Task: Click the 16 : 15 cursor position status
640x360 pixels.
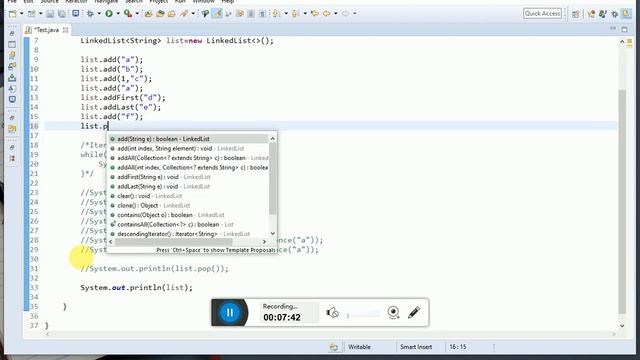Action: pyautogui.click(x=458, y=347)
